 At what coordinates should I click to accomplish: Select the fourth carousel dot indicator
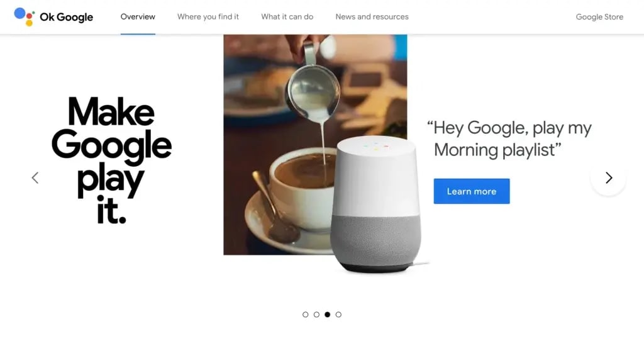(338, 315)
